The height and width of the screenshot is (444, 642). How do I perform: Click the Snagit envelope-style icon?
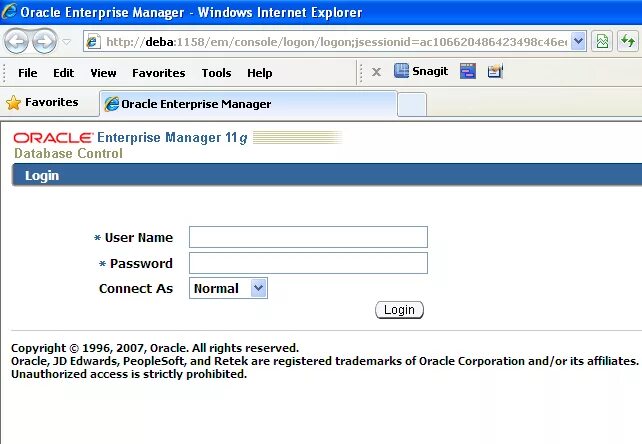tap(495, 71)
